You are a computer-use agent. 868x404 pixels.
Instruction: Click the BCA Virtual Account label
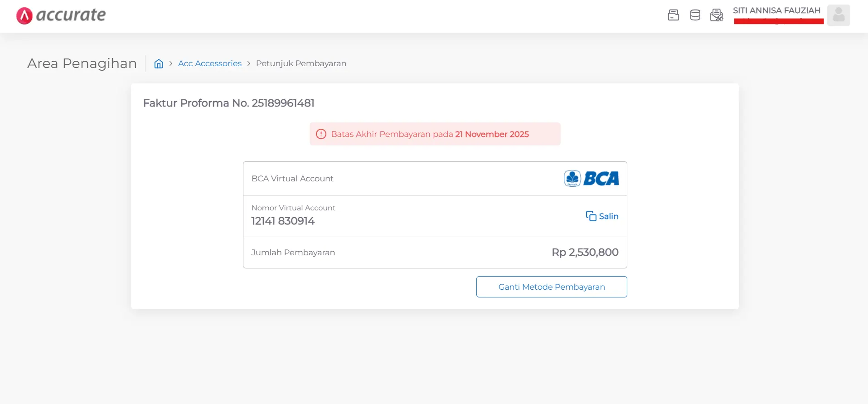(x=292, y=179)
